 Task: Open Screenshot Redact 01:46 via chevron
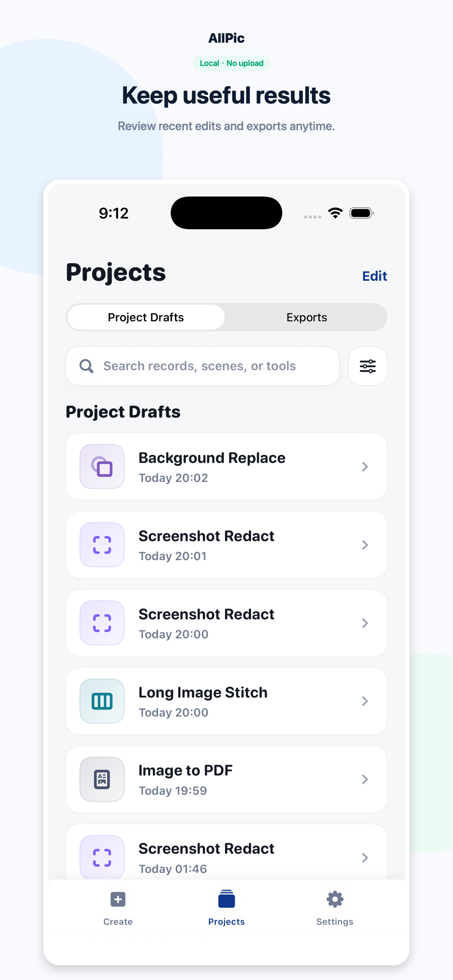click(x=365, y=857)
